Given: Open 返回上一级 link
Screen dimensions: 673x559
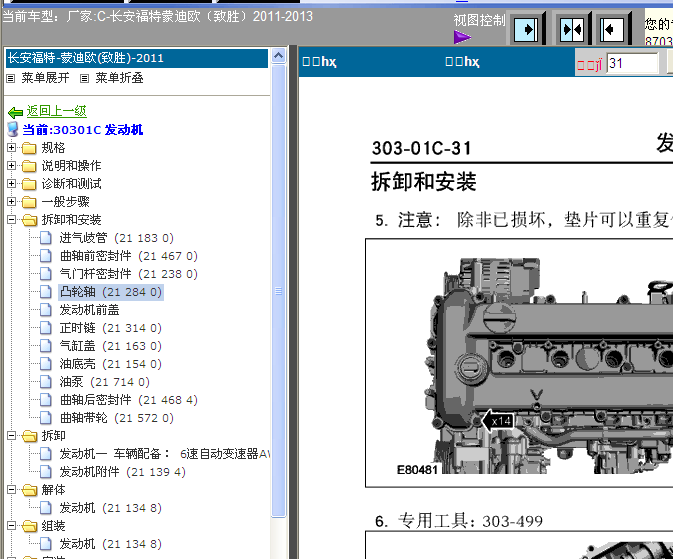Looking at the screenshot, I should (x=56, y=111).
